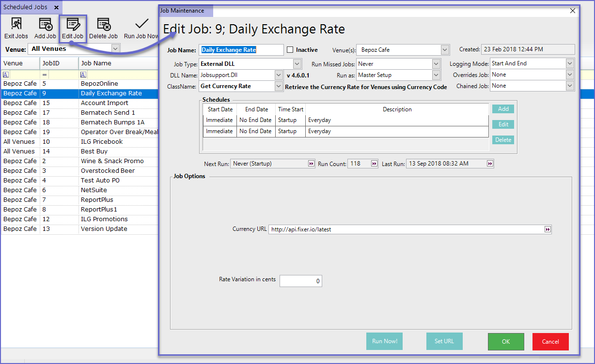595x364 pixels.
Task: Click the Run Job Now checkmark icon
Action: 141,24
